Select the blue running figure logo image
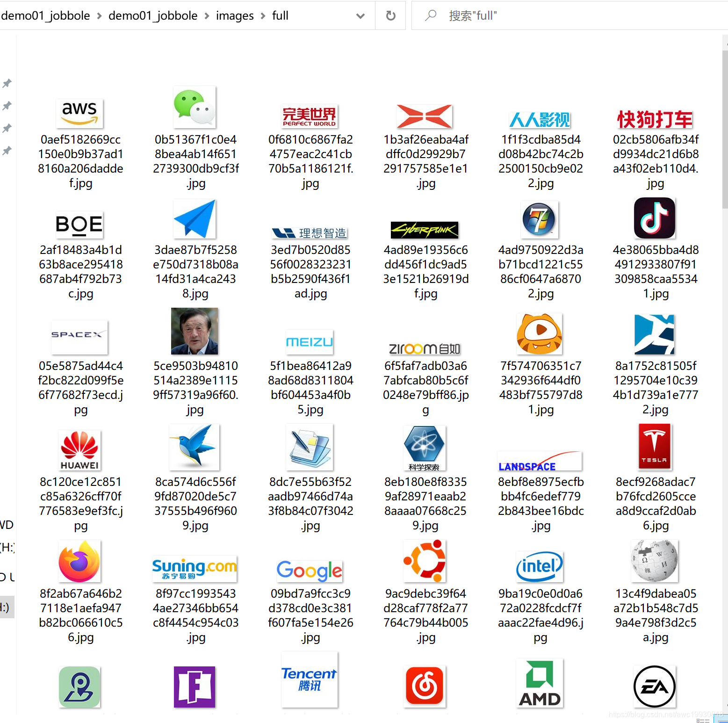Screen dimensions: 728x723 [x=655, y=334]
